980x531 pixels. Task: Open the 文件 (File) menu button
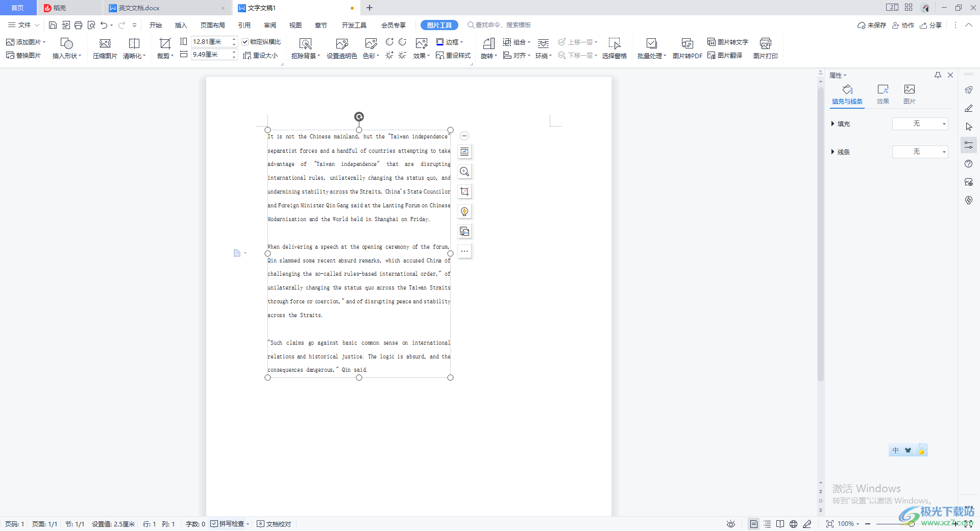tap(23, 25)
